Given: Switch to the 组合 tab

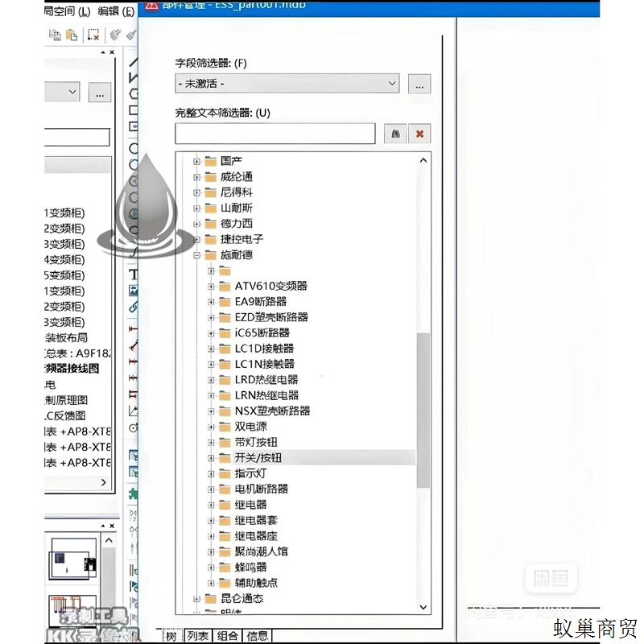Looking at the screenshot, I should coord(227,636).
